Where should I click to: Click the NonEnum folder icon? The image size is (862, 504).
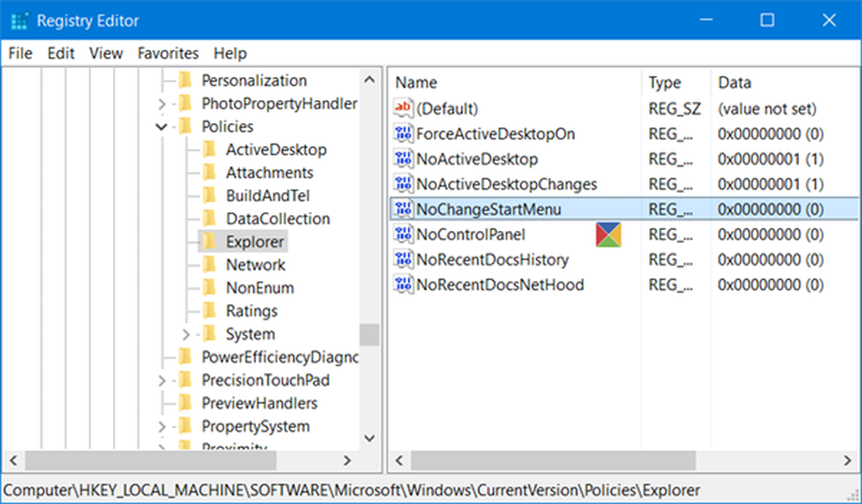point(209,288)
